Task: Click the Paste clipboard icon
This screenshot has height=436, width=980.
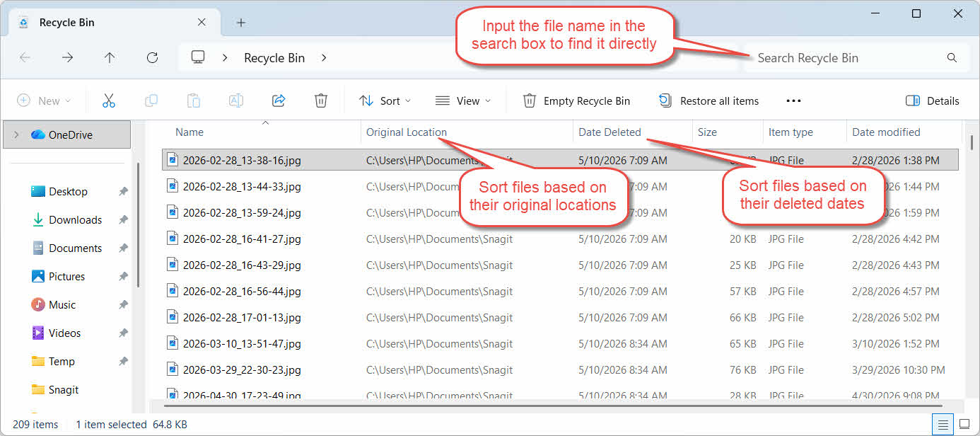Action: pyautogui.click(x=193, y=101)
